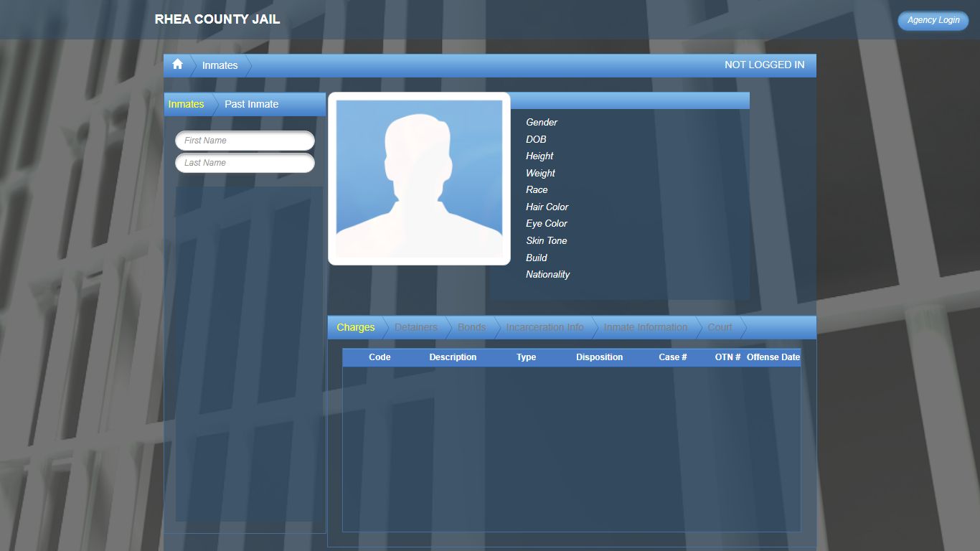
Task: Go to the Court tab
Action: tap(720, 327)
